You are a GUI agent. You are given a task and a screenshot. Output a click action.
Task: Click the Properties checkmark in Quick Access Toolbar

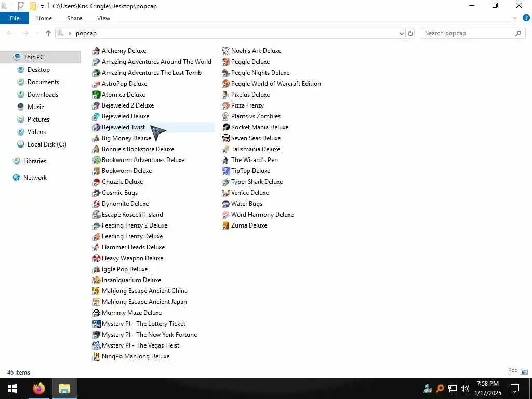pos(21,6)
